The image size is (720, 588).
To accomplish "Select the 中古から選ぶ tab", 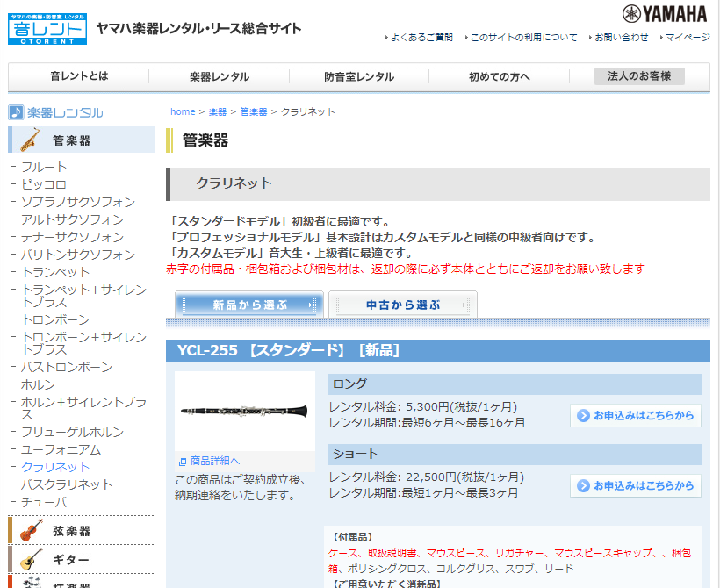I will 403,305.
